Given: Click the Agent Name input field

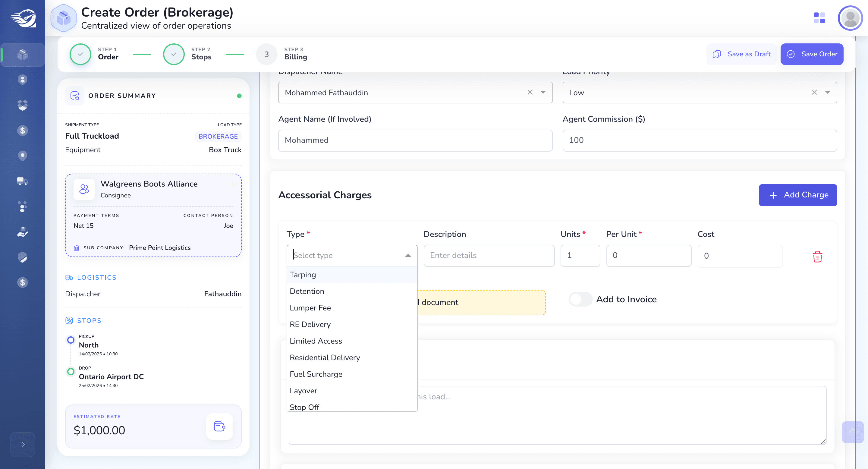Looking at the screenshot, I should point(415,140).
